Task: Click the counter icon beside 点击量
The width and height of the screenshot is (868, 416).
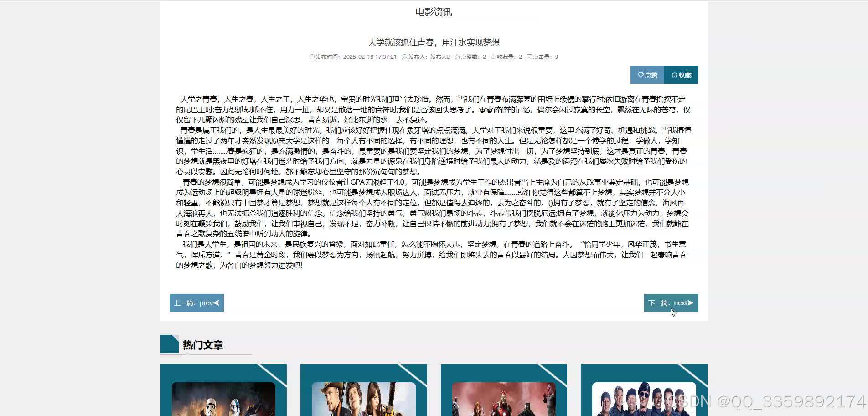Action: click(x=529, y=57)
